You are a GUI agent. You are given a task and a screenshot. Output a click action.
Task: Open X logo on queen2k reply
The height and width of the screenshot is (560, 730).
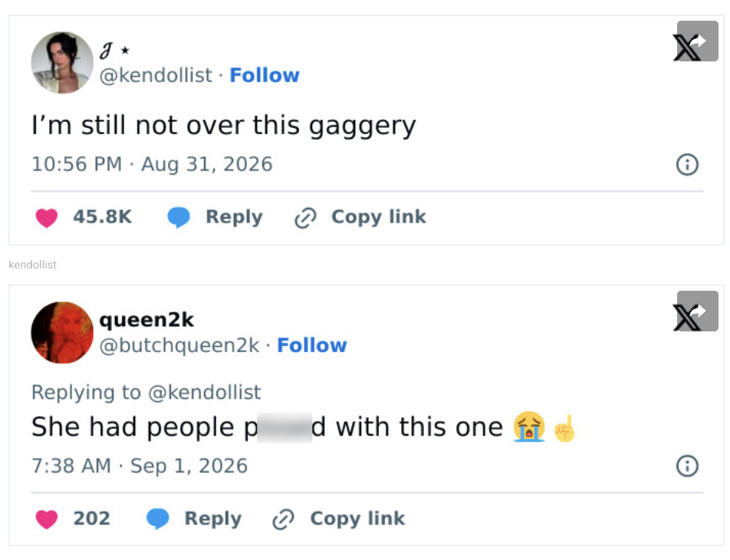[x=686, y=318]
